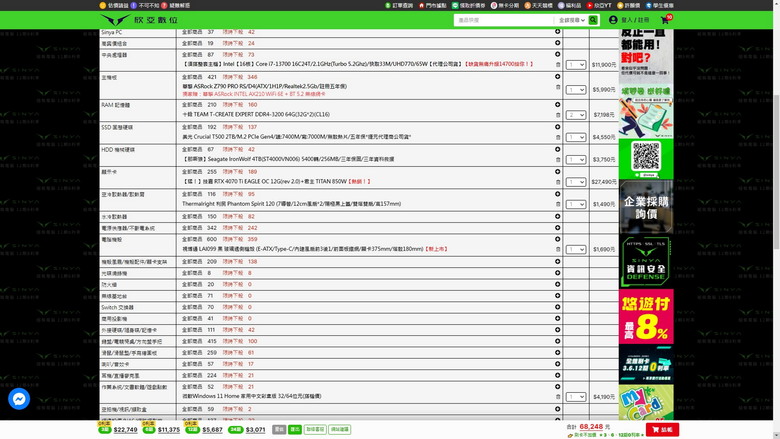Open the QR code banner in the sidebar
This screenshot has height=439, width=780.
coord(646,159)
